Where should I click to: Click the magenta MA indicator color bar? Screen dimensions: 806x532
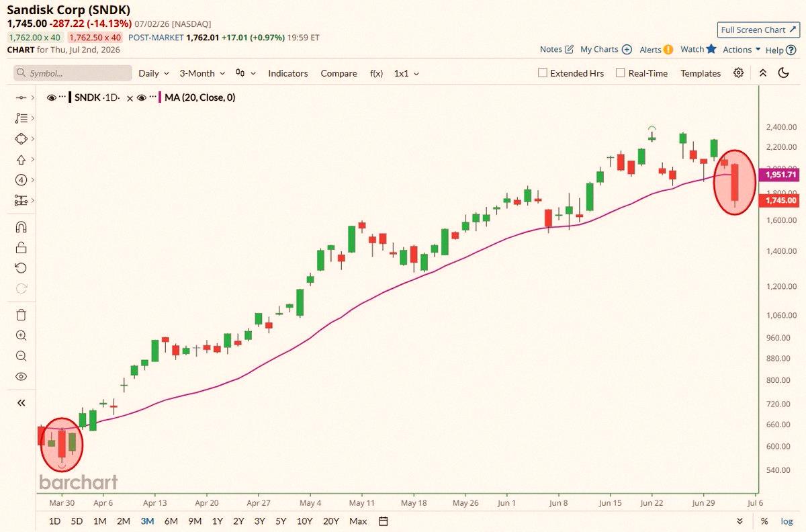[x=159, y=97]
